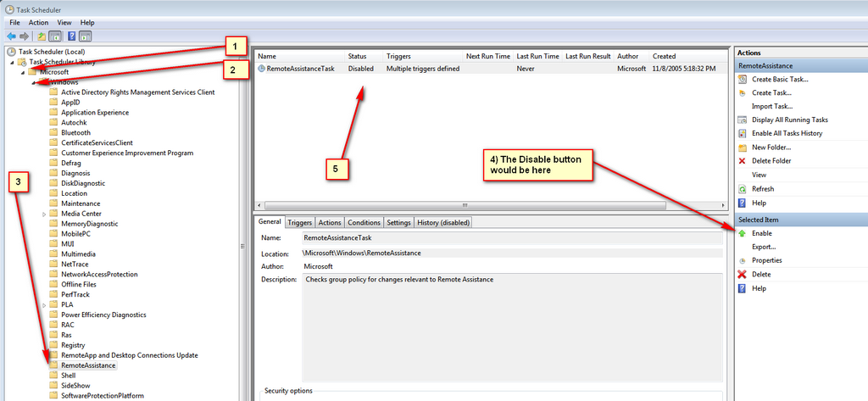Click the Up one level toolbar icon

coord(42,36)
